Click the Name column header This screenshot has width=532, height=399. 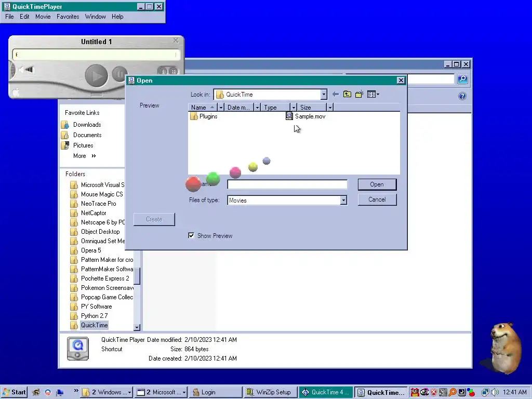coord(203,108)
